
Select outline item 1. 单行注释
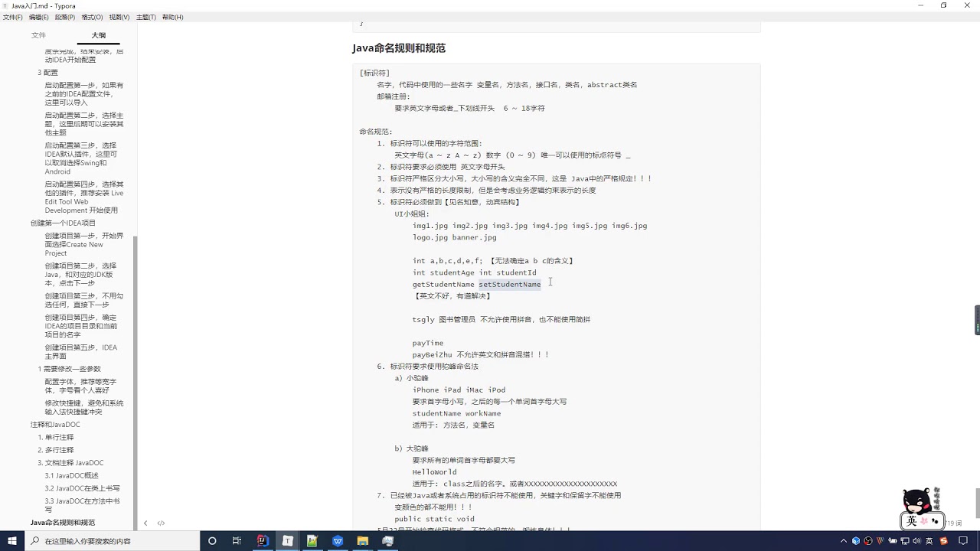[56, 438]
